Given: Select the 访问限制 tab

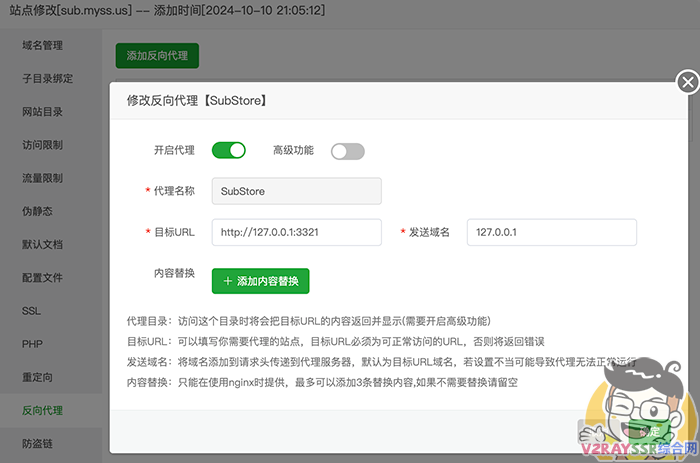Looking at the screenshot, I should (43, 145).
